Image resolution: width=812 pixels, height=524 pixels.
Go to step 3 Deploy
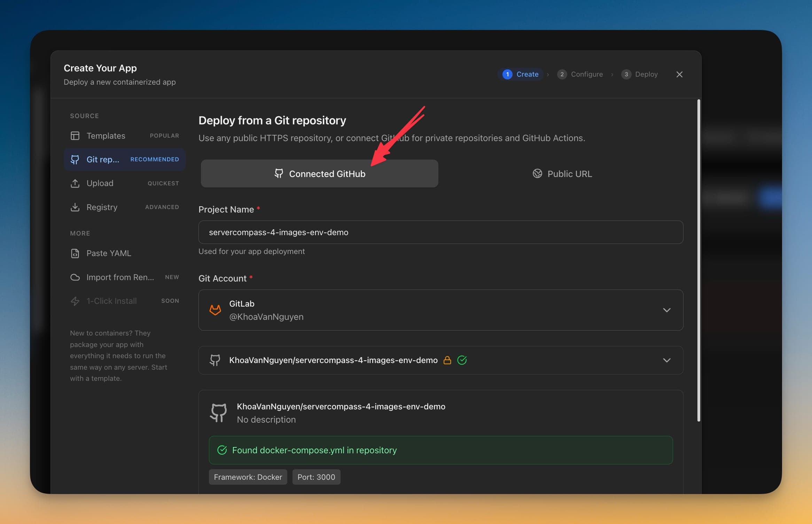point(640,74)
